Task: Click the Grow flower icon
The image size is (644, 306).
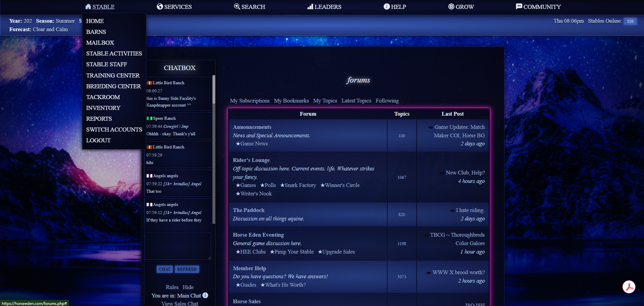Action: tap(451, 7)
